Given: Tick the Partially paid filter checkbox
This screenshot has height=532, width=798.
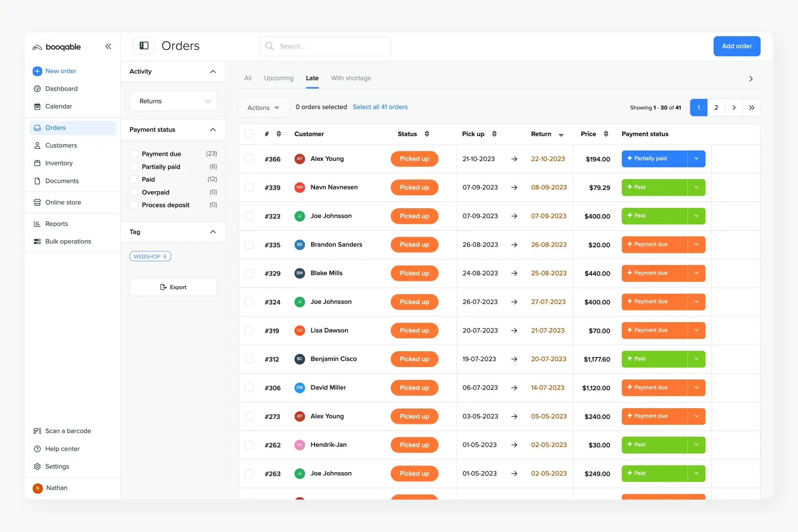Looking at the screenshot, I should 134,167.
